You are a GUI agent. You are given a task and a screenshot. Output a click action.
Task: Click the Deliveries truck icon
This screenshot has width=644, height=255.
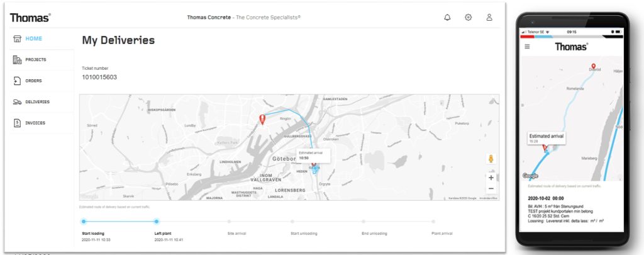pos(17,102)
